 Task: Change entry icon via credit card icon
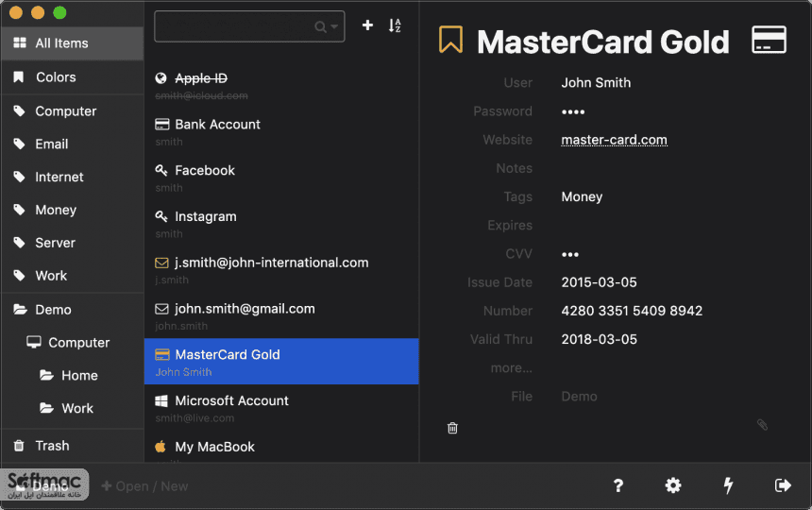[x=769, y=40]
